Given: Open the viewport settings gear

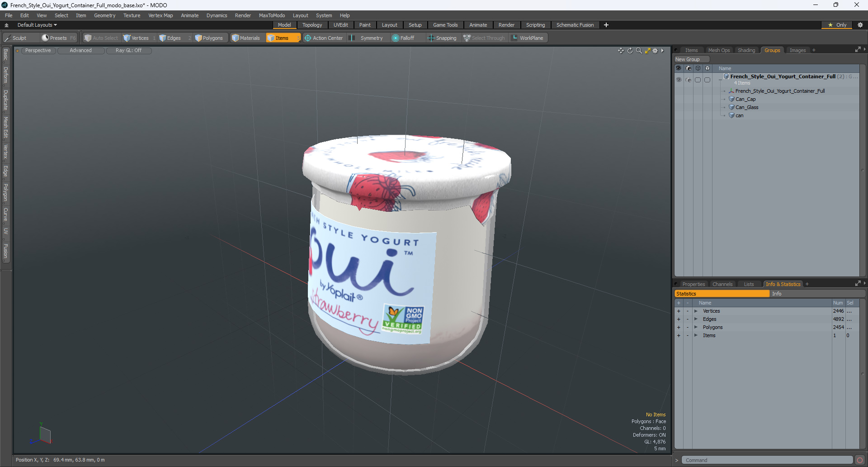Looking at the screenshot, I should tap(655, 51).
